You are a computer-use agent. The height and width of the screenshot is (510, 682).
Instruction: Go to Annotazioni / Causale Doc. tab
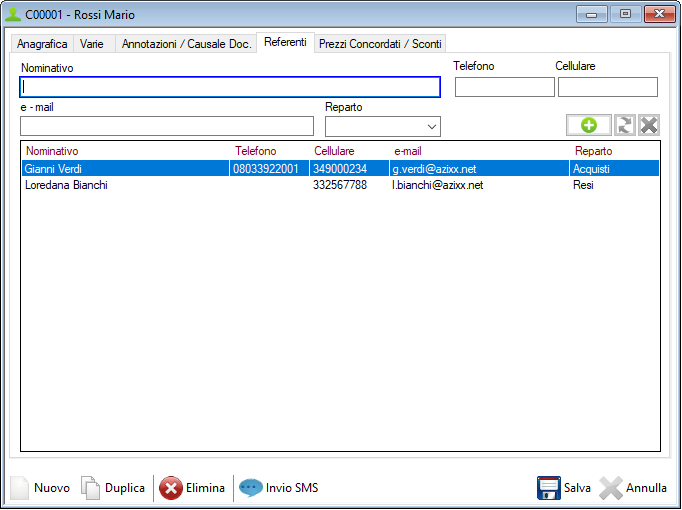tap(186, 44)
